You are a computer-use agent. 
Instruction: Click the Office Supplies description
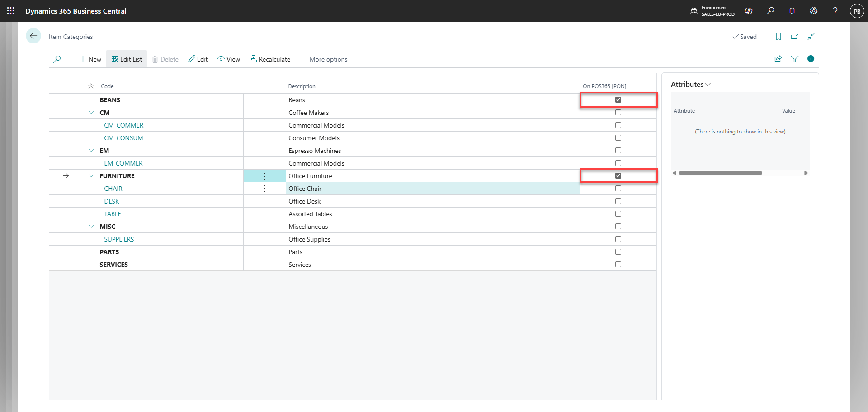[x=309, y=239]
